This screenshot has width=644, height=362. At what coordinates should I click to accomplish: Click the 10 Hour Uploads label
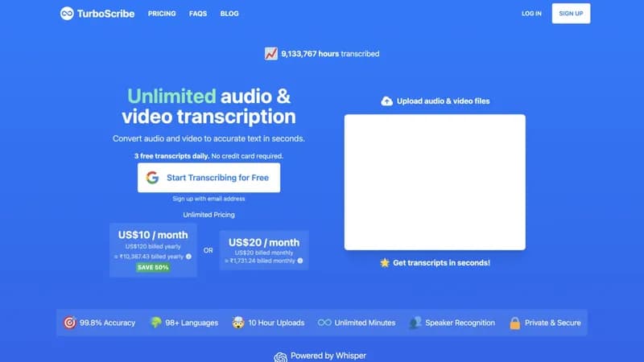click(x=276, y=323)
